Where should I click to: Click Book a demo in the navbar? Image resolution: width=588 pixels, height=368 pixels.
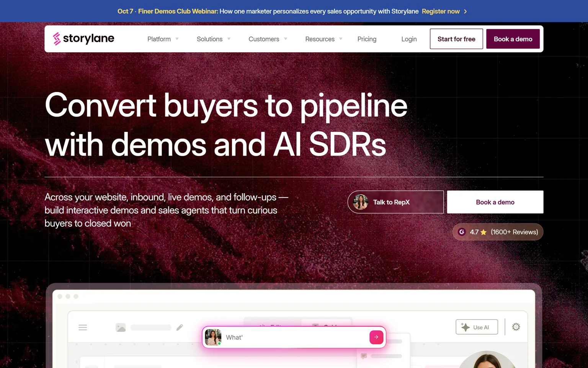[513, 39]
